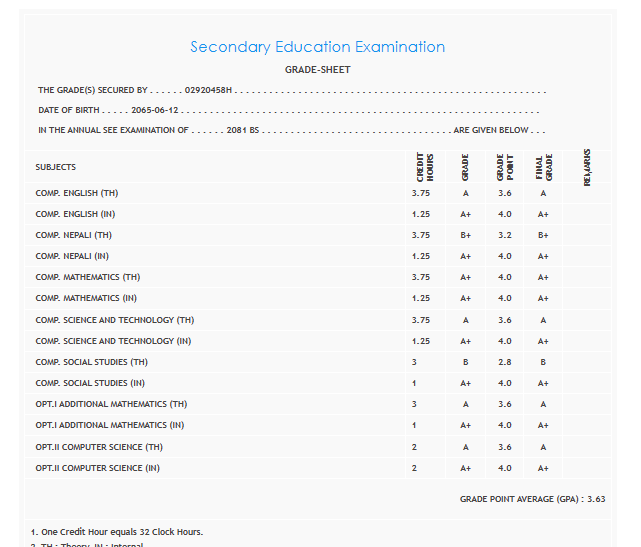Click the Grade Point Average 3.63 text
Image resolution: width=641 pixels, height=547 pixels.
pyautogui.click(x=532, y=498)
